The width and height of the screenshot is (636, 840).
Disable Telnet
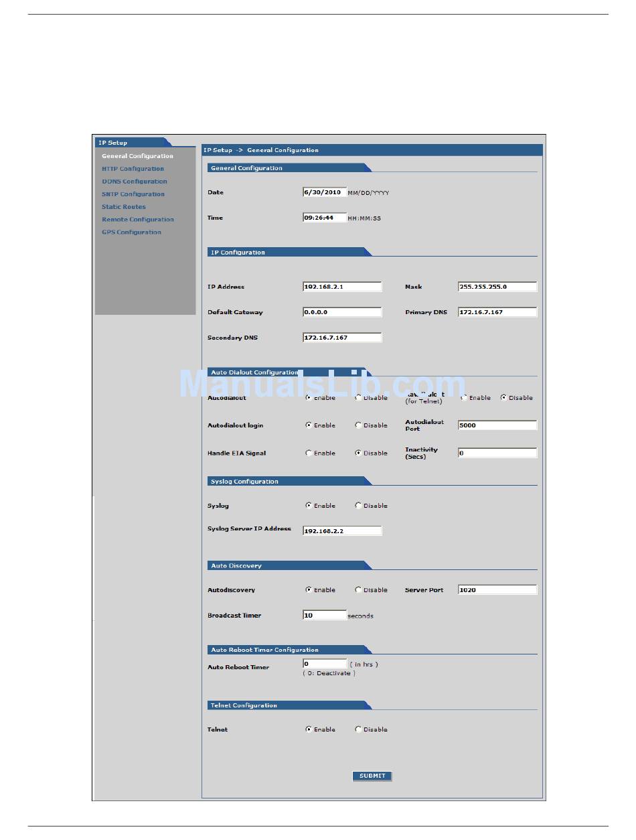[358, 729]
